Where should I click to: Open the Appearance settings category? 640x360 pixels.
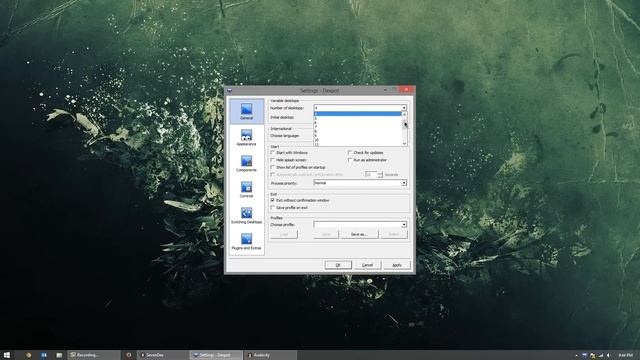coord(247,137)
